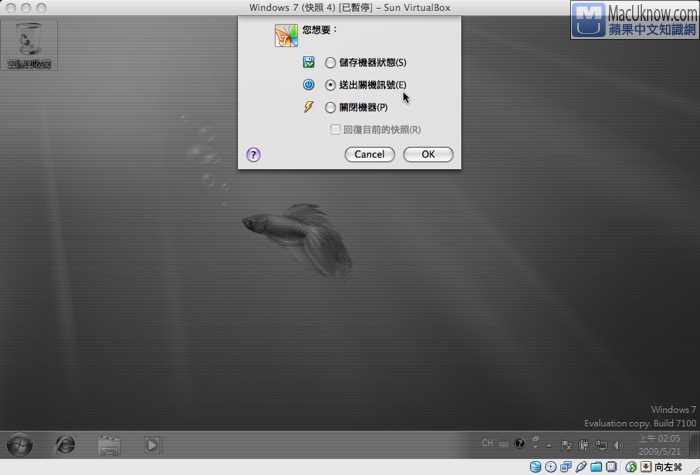Click the CH language indicator in taskbar
Viewport: 700px width, 475px height.
(x=487, y=443)
